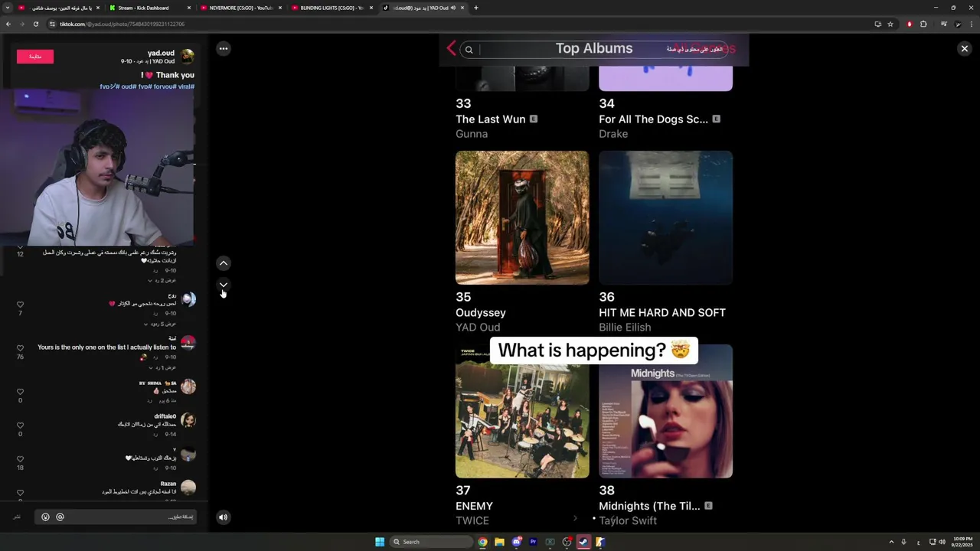Expand the 5 replies under the broken-heart comment
The image size is (980, 551).
tap(162, 324)
